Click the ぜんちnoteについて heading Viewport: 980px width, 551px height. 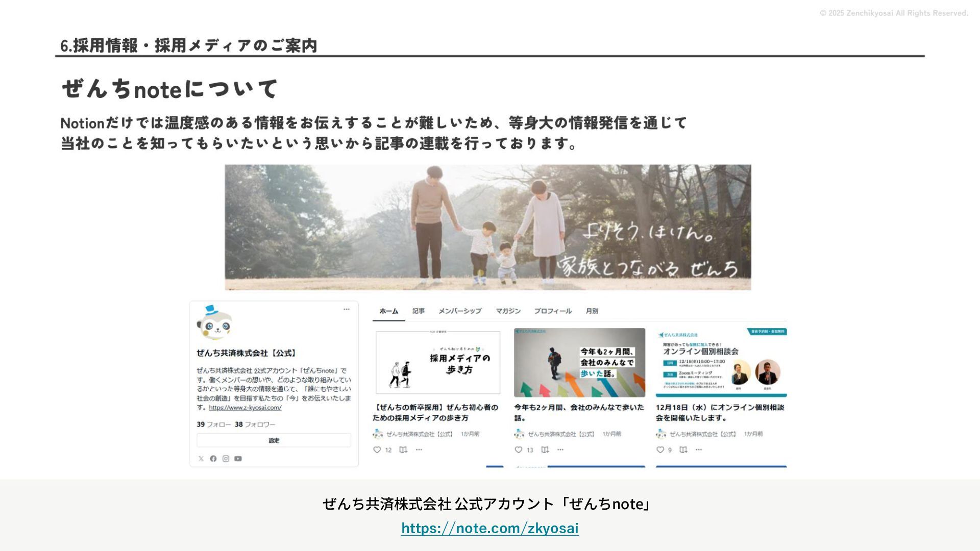pos(170,89)
